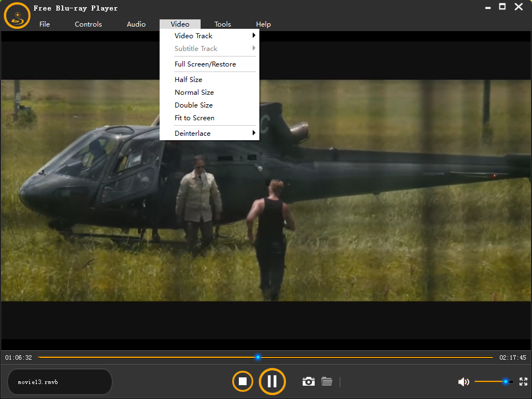
Task: Expand the Video Track submenu
Action: [209, 35]
